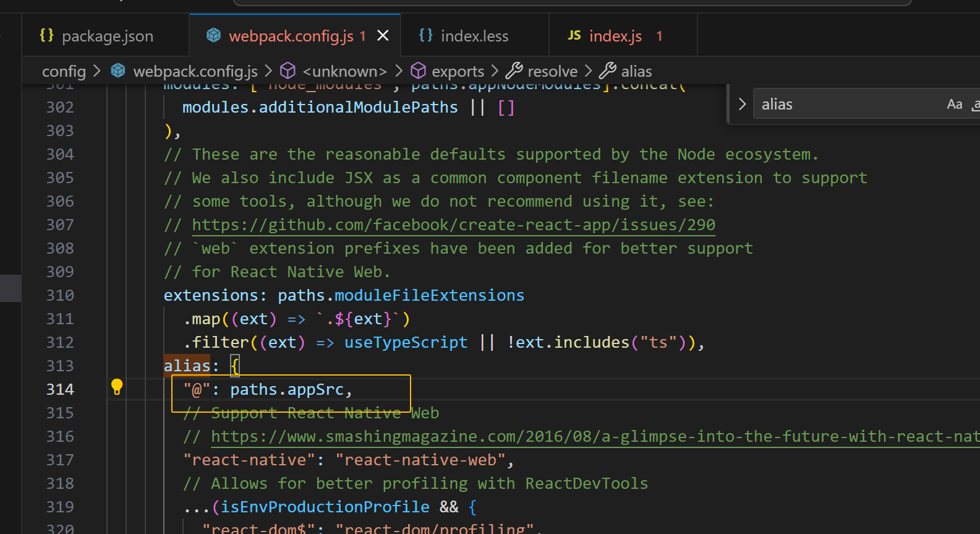Viewport: 980px width, 534px height.
Task: Click line number 302 in the gutter
Action: [60, 107]
